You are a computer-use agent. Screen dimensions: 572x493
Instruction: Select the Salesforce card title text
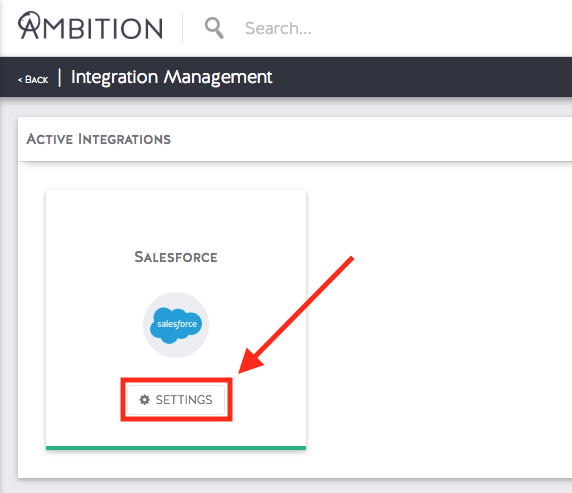[176, 257]
